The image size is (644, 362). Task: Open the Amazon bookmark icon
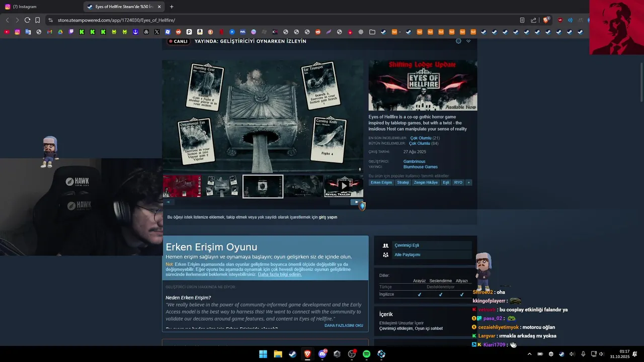pos(200,32)
